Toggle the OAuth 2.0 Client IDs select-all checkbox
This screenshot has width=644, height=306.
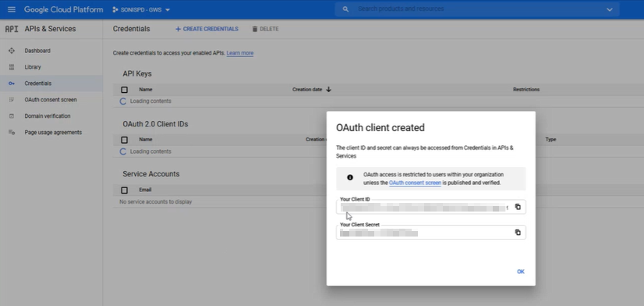pyautogui.click(x=125, y=140)
